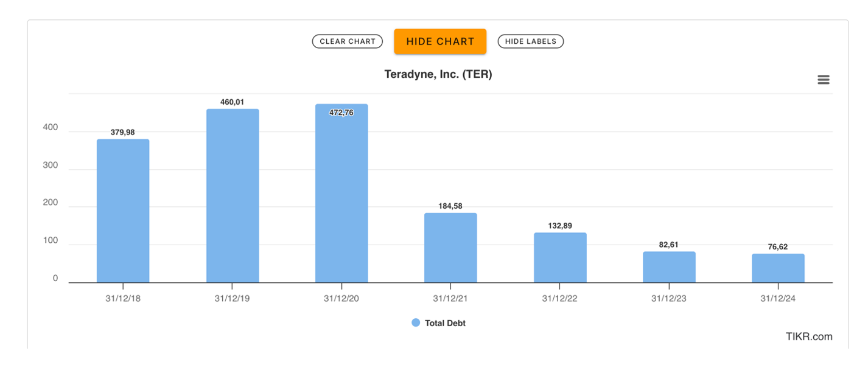Viewport: 868px width, 376px height.
Task: Click the 31/12/18 axis label
Action: click(123, 298)
